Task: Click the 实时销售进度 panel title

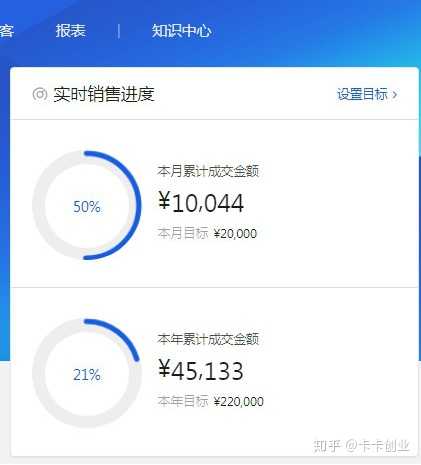Action: click(x=104, y=94)
